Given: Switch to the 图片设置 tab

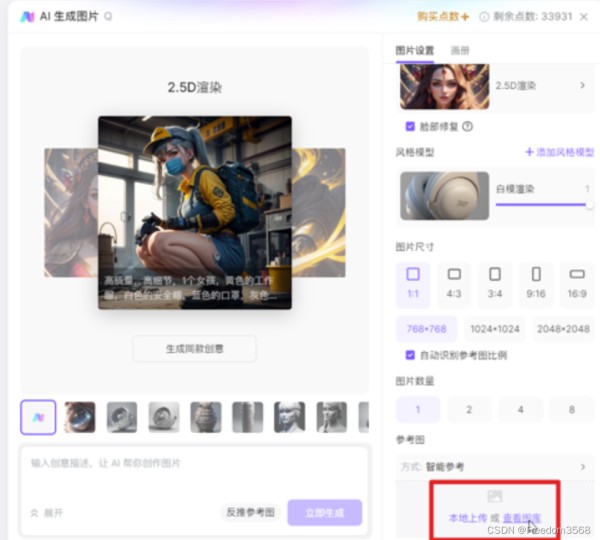Looking at the screenshot, I should pyautogui.click(x=414, y=51).
